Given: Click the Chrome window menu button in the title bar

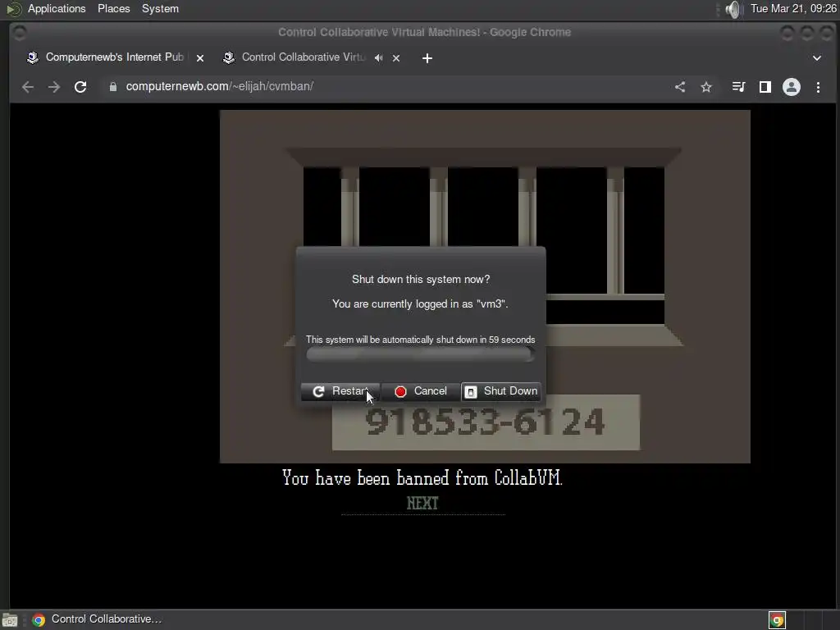Looking at the screenshot, I should coord(20,33).
